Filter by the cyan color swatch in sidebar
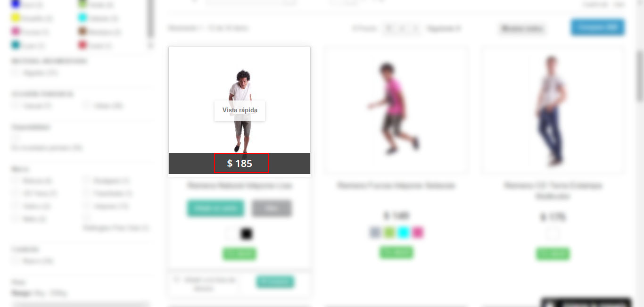 pos(83,18)
